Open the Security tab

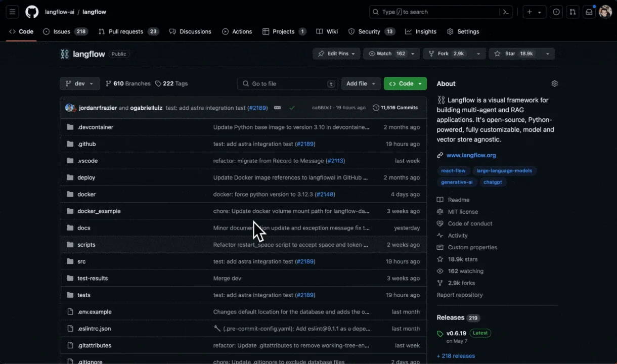click(x=371, y=31)
